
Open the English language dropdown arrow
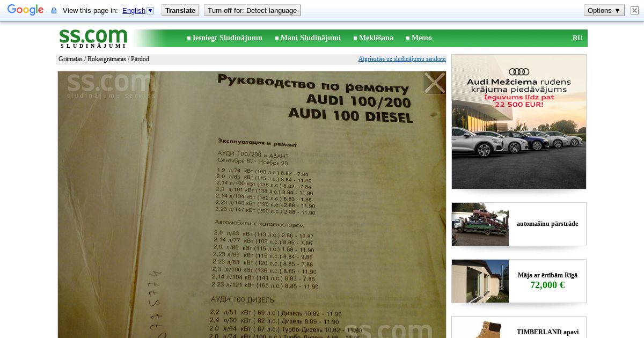pos(150,10)
